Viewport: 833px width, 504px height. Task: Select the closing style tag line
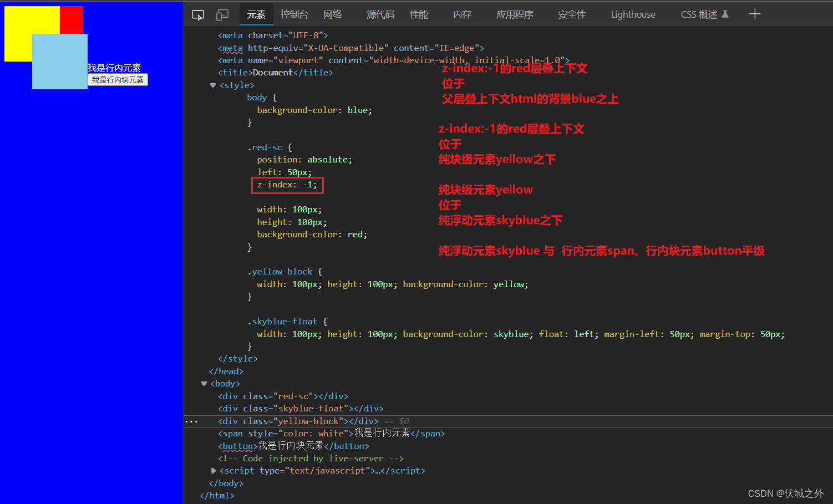pos(238,359)
